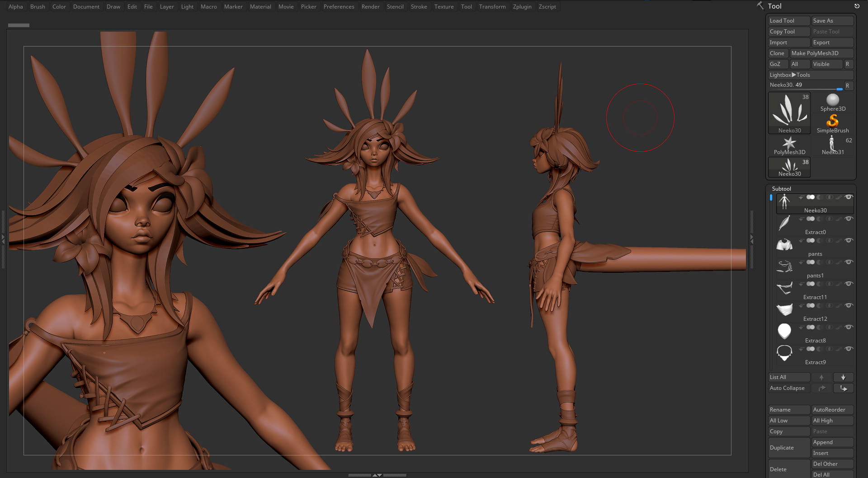Click the Make PolyMesh3D button

pyautogui.click(x=821, y=53)
